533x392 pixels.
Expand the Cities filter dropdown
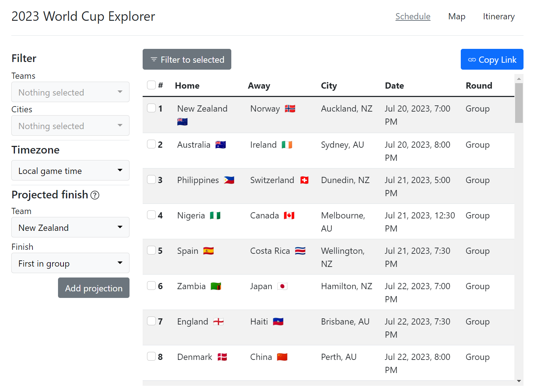[70, 126]
